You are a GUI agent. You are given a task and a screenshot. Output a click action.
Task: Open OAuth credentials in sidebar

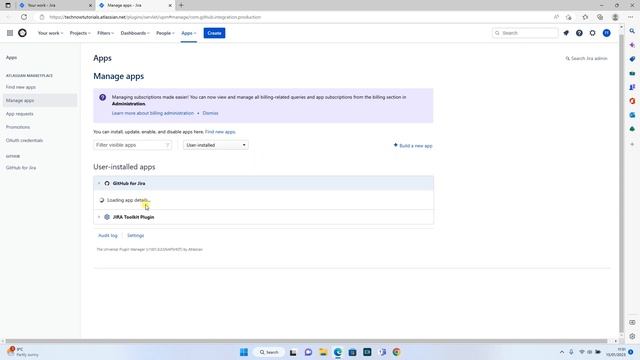(x=24, y=140)
